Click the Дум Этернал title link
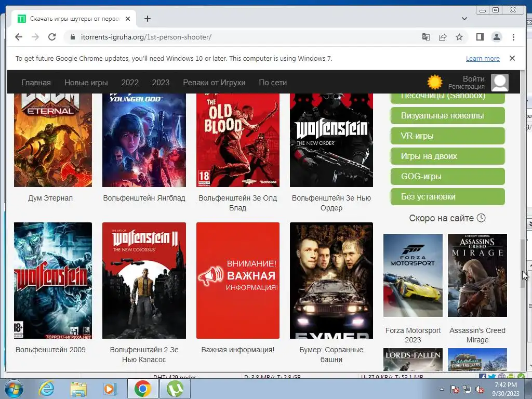This screenshot has height=399, width=532. coord(50,198)
